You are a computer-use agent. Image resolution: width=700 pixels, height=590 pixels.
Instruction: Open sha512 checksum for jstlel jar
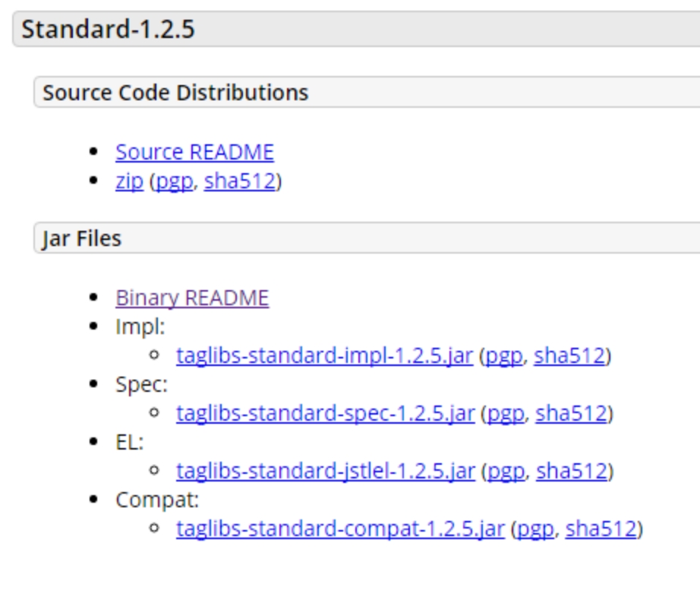[572, 472]
